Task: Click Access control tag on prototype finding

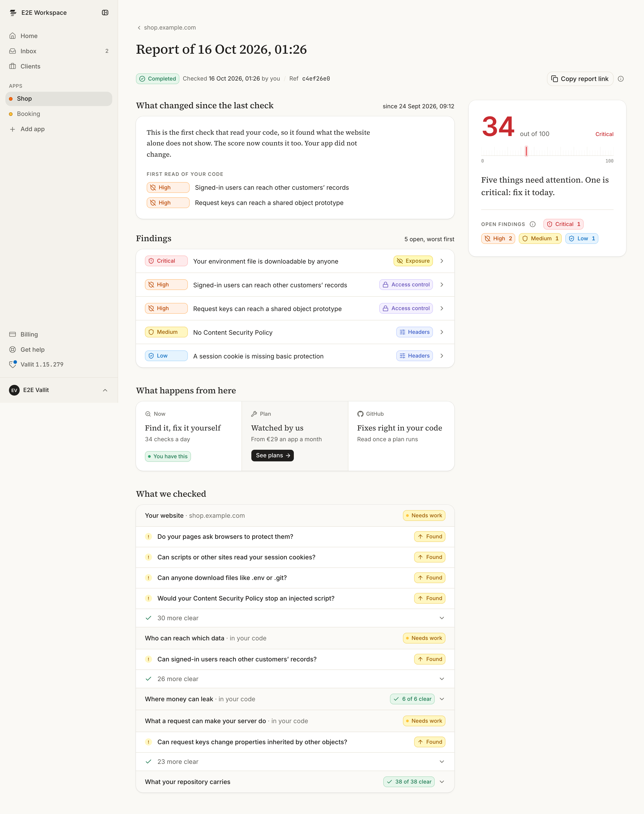Action: click(406, 309)
